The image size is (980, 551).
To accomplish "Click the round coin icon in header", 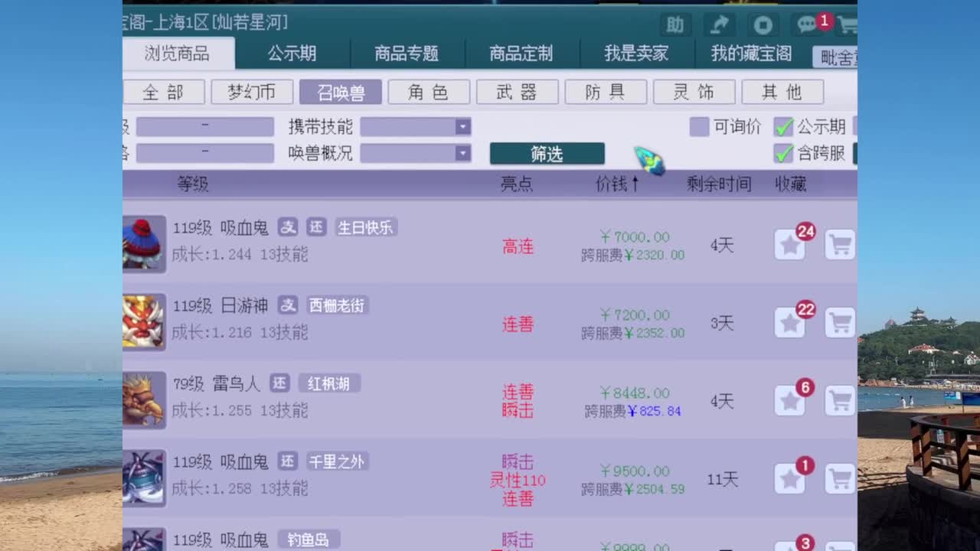I will coord(763,24).
